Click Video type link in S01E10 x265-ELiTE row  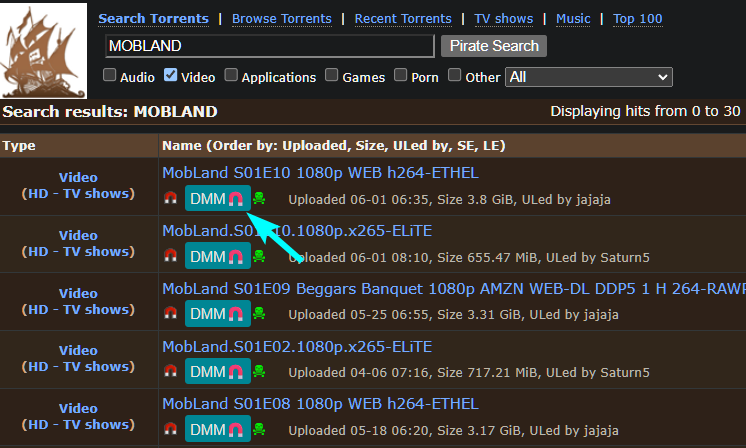coord(78,235)
